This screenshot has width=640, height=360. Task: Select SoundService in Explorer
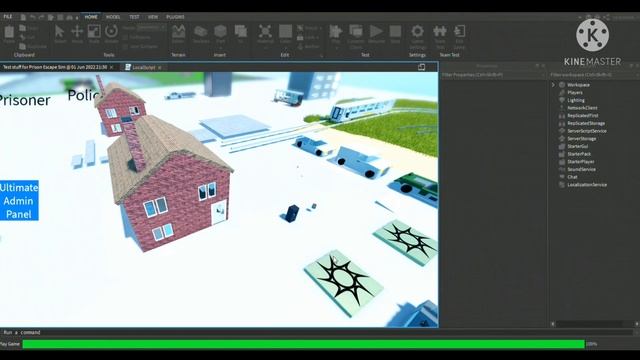(x=581, y=169)
